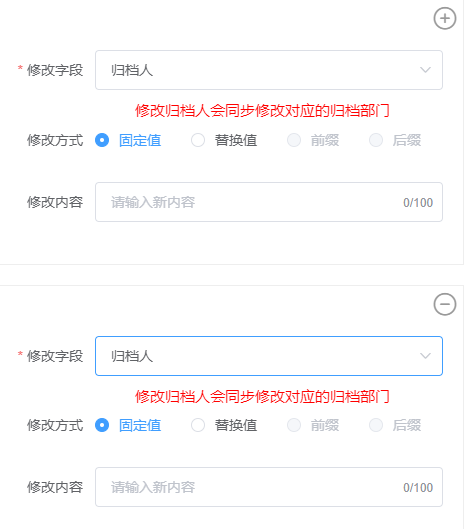Focus the first 修改内容 input field

click(x=269, y=202)
